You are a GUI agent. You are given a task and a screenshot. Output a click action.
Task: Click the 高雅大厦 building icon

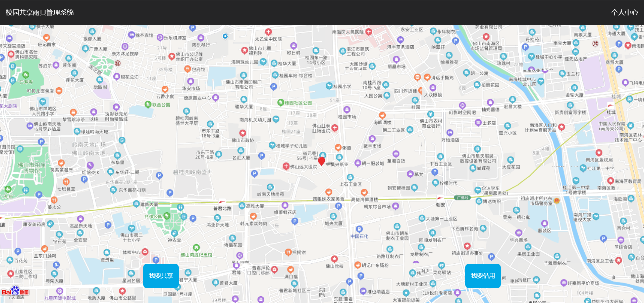coord(242,206)
